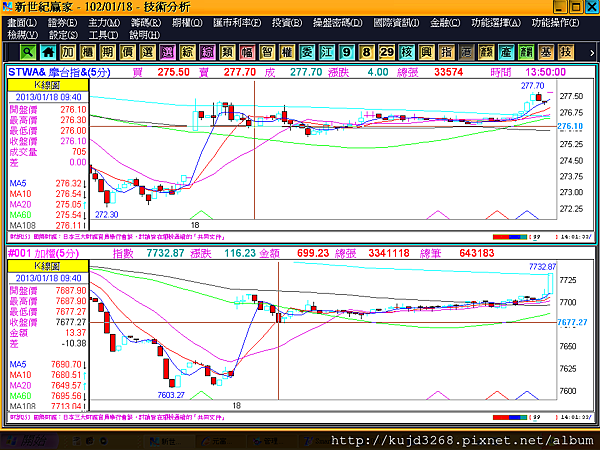
Task: Select the 加 toolbar icon
Action: coord(68,52)
